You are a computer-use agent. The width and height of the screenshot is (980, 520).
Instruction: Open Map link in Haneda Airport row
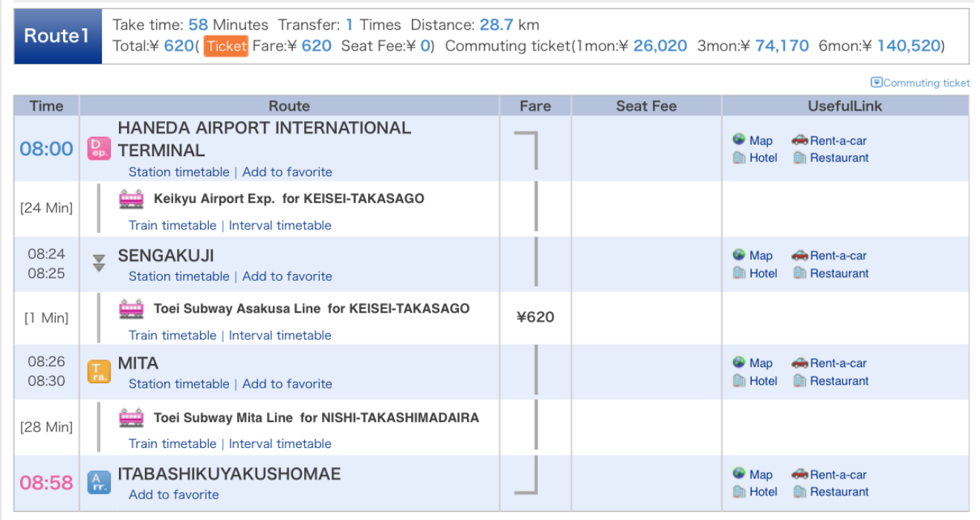click(761, 140)
